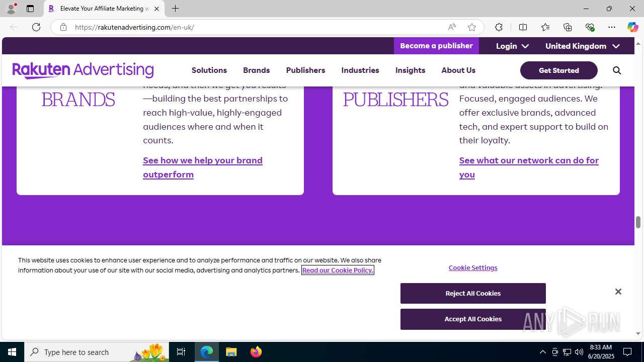View site information lock icon
The height and width of the screenshot is (362, 644).
[x=63, y=27]
